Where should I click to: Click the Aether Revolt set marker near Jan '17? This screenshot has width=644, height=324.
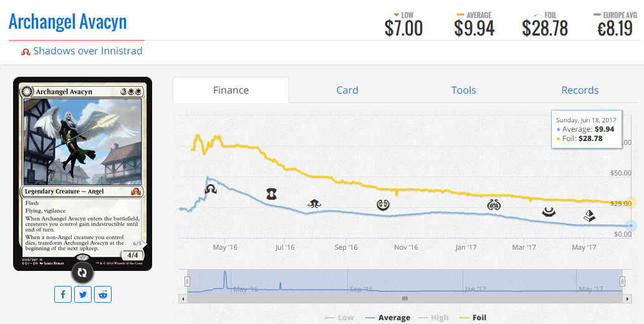pyautogui.click(x=493, y=204)
